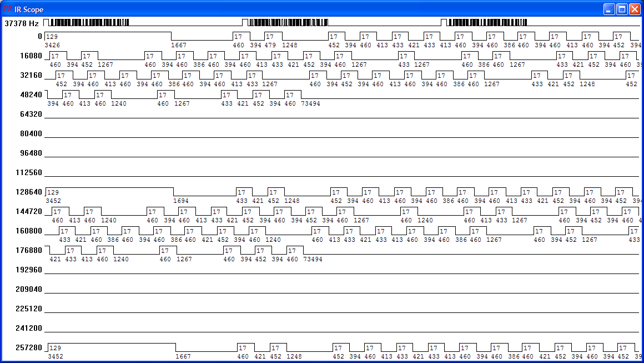Close the IR Scope window
644x363 pixels.
635,9
